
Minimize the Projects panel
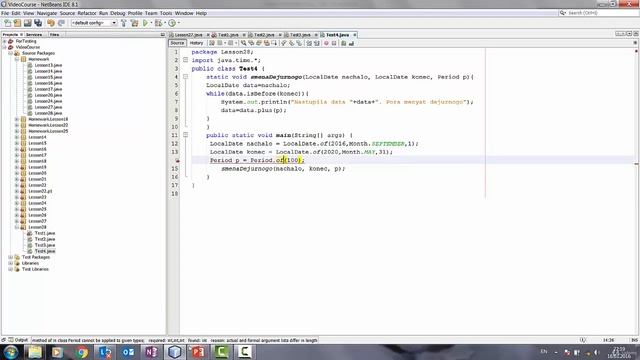tap(162, 35)
